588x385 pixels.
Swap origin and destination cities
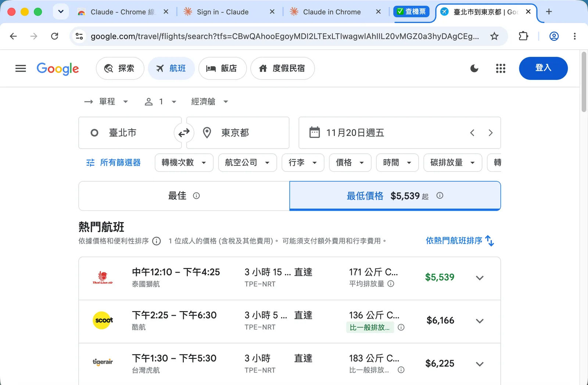tap(184, 133)
